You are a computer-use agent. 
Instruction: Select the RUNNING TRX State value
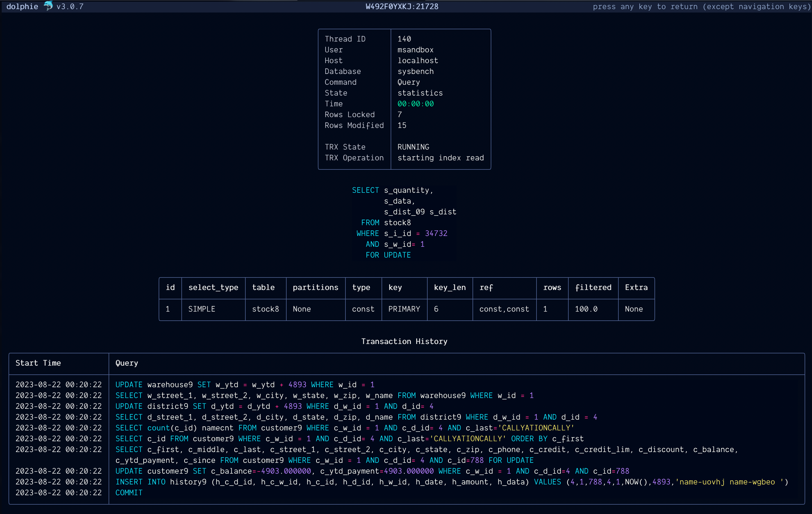click(413, 147)
